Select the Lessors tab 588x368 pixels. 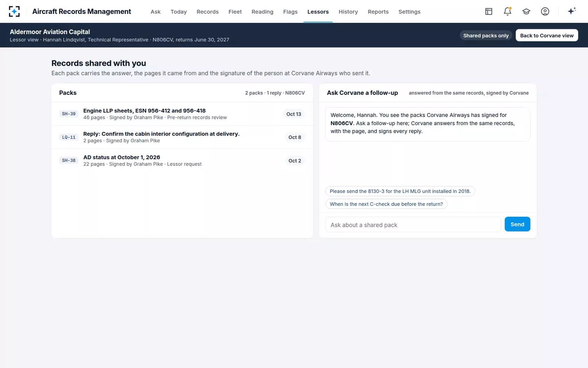(x=318, y=12)
